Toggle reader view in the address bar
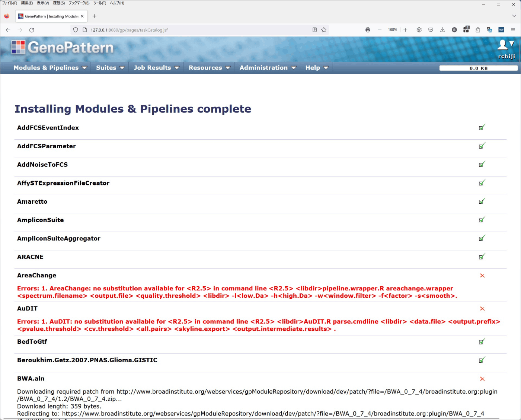Screen dimensions: 521x420 pyautogui.click(x=314, y=30)
